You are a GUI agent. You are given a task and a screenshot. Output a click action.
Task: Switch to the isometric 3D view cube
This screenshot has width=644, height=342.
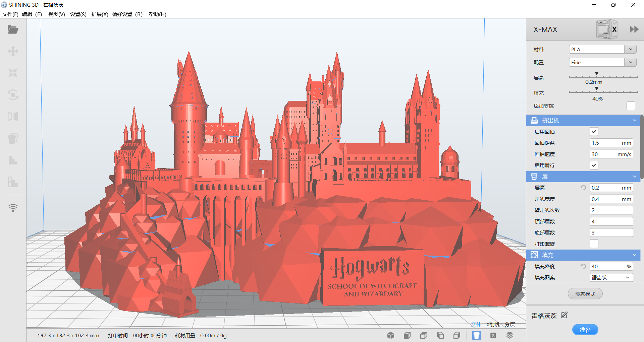[x=391, y=335]
